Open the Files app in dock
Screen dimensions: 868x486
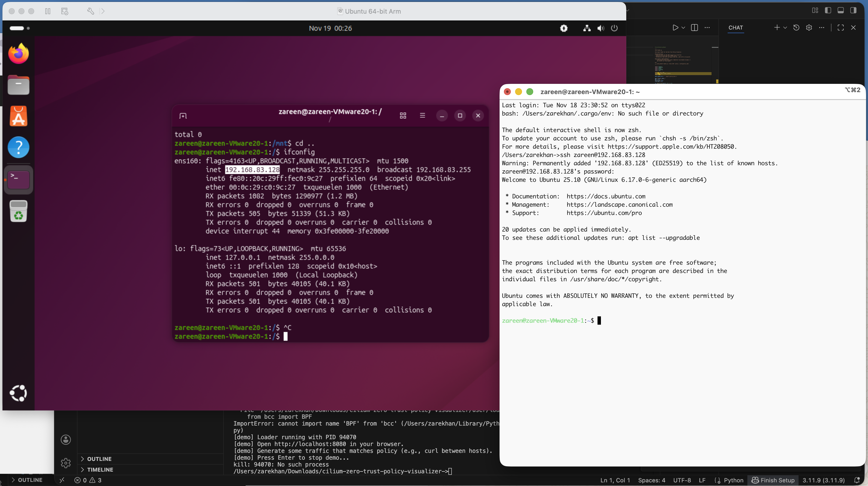[x=18, y=85]
